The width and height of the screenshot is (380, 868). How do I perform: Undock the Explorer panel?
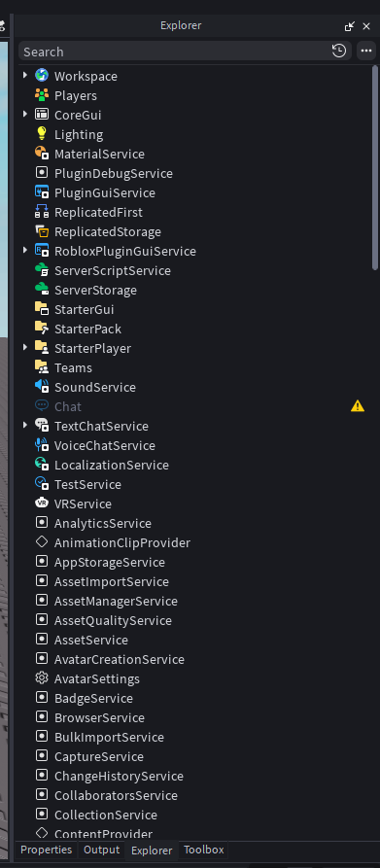[349, 26]
